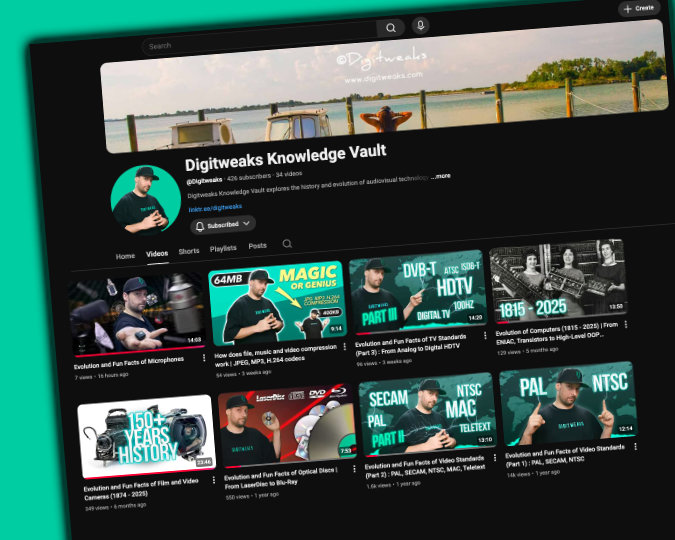Open more options for Microphones video
Screen dimensions: 675x540
point(204,358)
